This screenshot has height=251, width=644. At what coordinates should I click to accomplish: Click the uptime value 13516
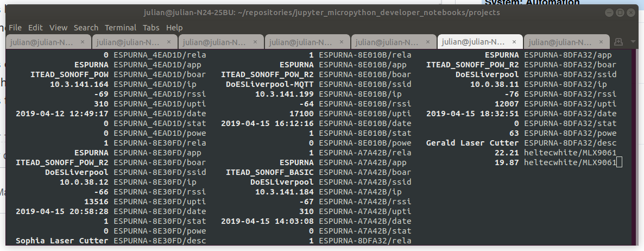(x=97, y=202)
